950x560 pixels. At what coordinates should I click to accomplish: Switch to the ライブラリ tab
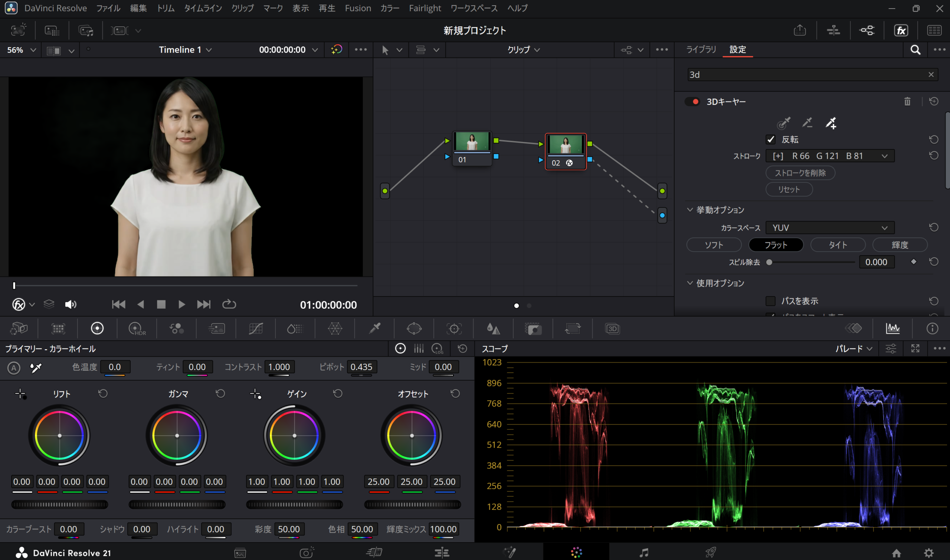click(x=701, y=49)
